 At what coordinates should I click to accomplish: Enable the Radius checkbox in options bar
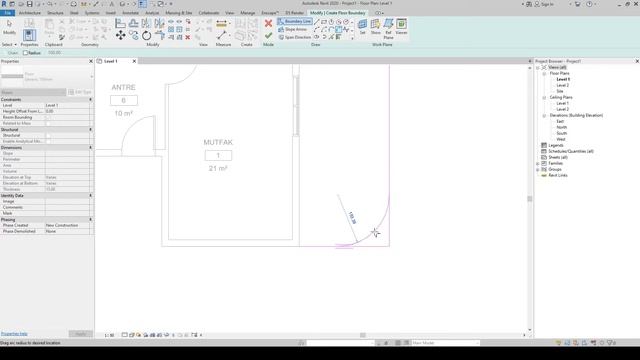(25, 53)
